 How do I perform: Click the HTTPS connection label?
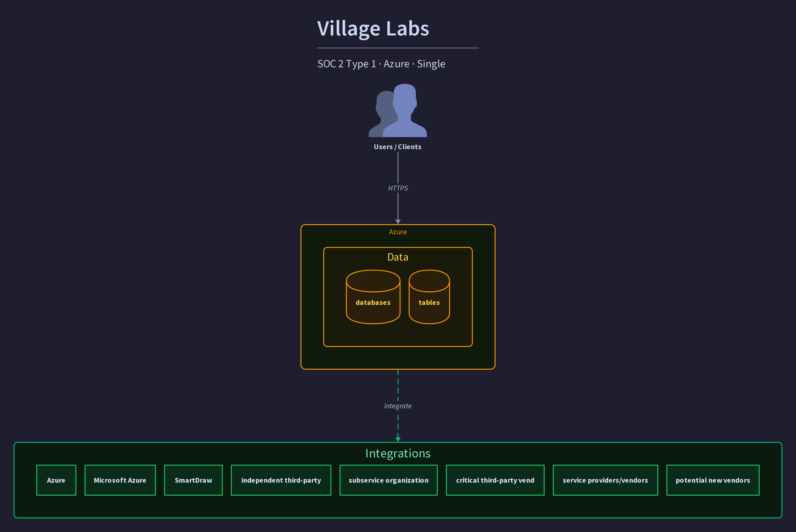point(398,188)
